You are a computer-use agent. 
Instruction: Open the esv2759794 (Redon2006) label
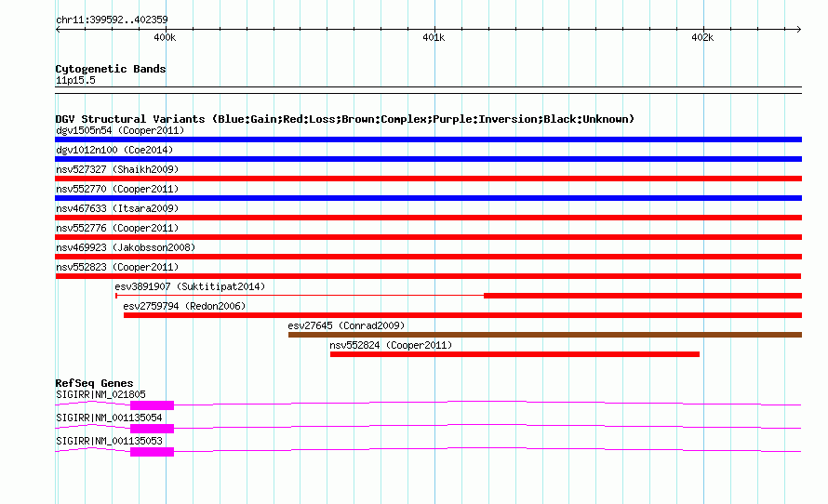tap(184, 306)
